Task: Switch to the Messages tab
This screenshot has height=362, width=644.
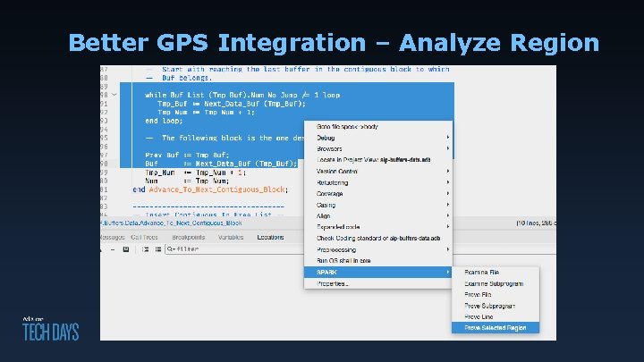Action: pos(112,237)
